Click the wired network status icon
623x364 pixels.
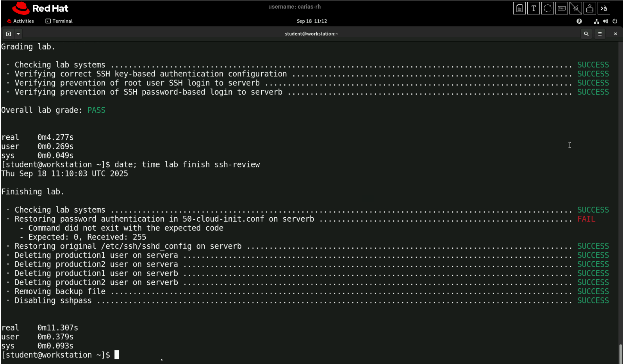[x=596, y=21]
